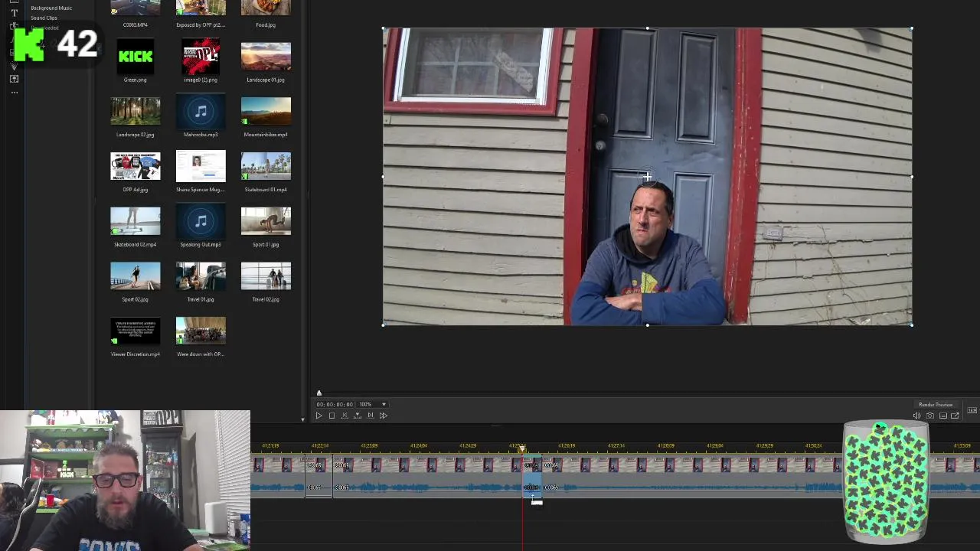Click the Fast Forward button
Viewport: 980px width, 551px height.
click(x=384, y=416)
